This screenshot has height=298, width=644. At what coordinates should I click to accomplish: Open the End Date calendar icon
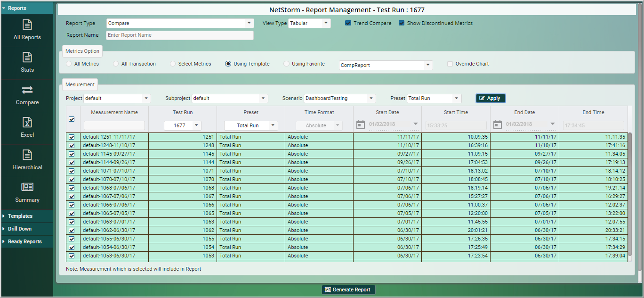click(x=498, y=124)
